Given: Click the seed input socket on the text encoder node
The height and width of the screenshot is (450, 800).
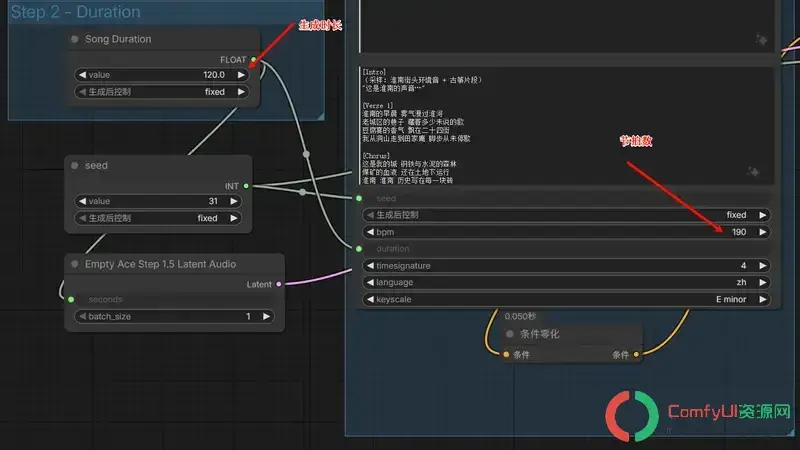Looking at the screenshot, I should [x=359, y=198].
